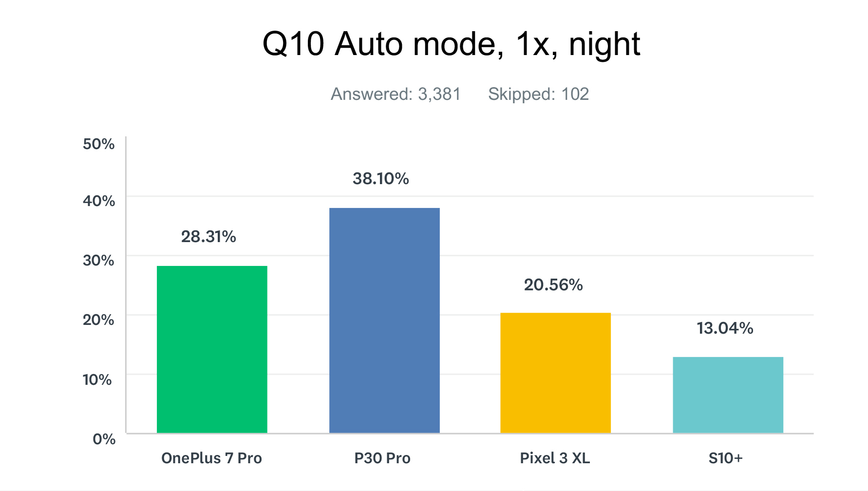868x491 pixels.
Task: Click the Answered: 3,381 text
Action: click(396, 94)
